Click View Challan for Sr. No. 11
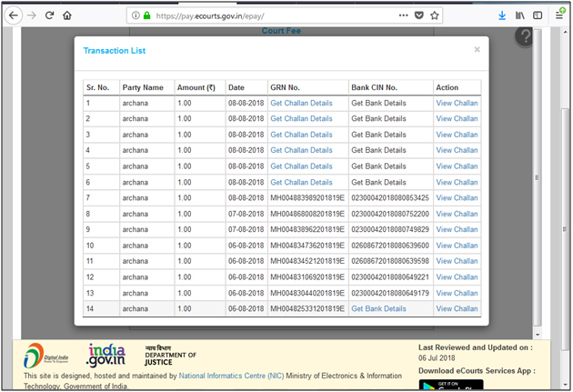This screenshot has height=392, width=573. tap(457, 261)
